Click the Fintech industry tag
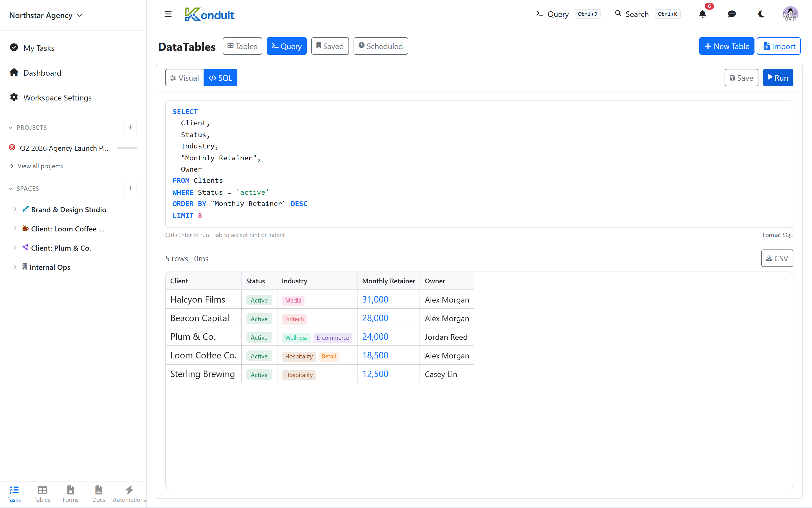Viewport: 812px width, 508px height. 294,319
